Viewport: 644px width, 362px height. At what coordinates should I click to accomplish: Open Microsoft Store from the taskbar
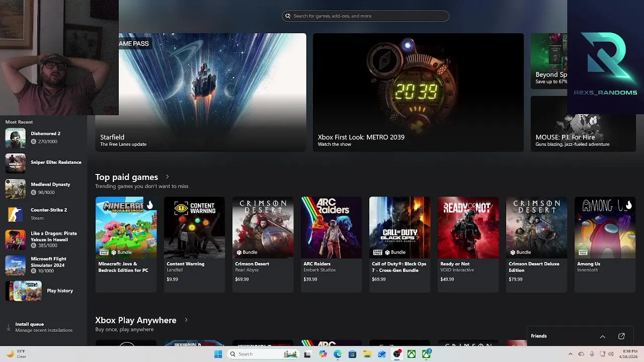point(352,354)
